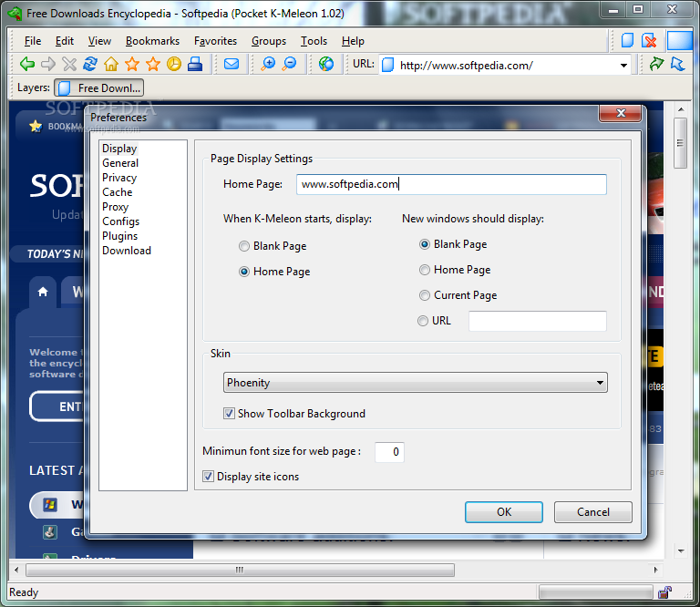The width and height of the screenshot is (700, 607).
Task: Select Blank Page for new windows
Action: coord(425,244)
